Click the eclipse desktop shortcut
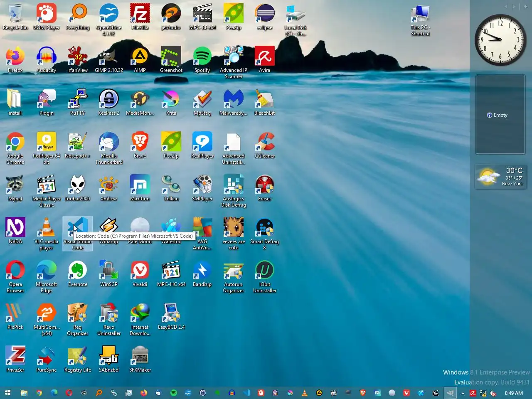This screenshot has width=532, height=399. point(265,17)
